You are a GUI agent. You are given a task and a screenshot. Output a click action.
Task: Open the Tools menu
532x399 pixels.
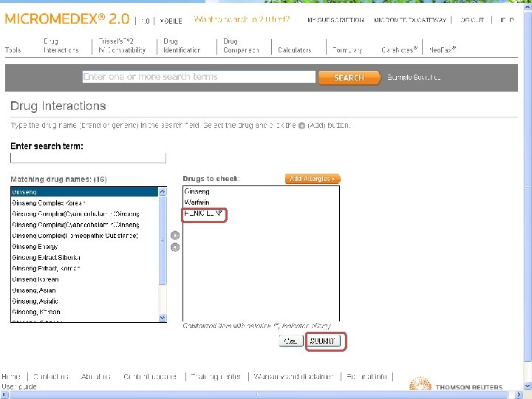(13, 50)
